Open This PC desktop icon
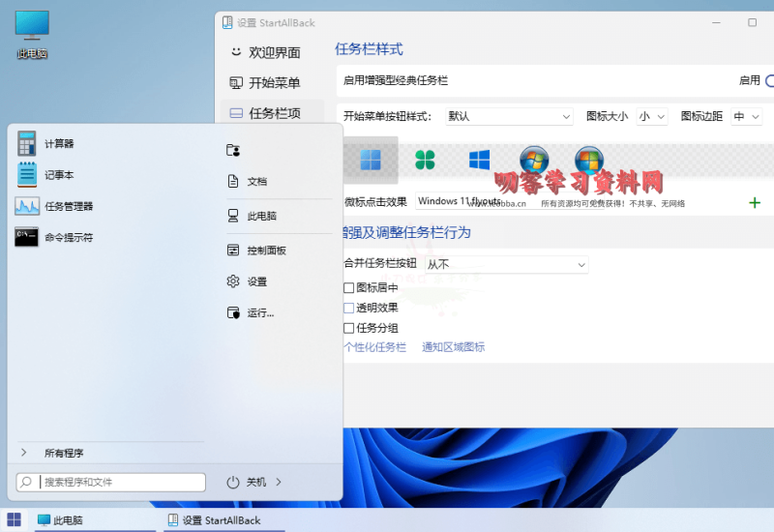Screen dimensions: 774x532 click(32, 35)
